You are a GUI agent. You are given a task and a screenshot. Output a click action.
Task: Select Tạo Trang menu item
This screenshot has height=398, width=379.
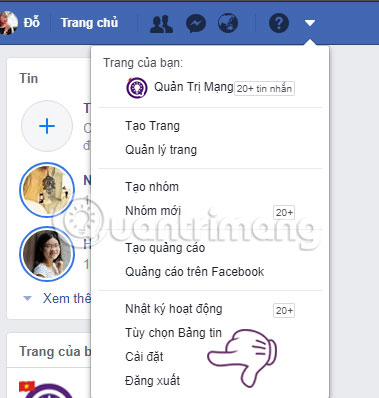(152, 126)
